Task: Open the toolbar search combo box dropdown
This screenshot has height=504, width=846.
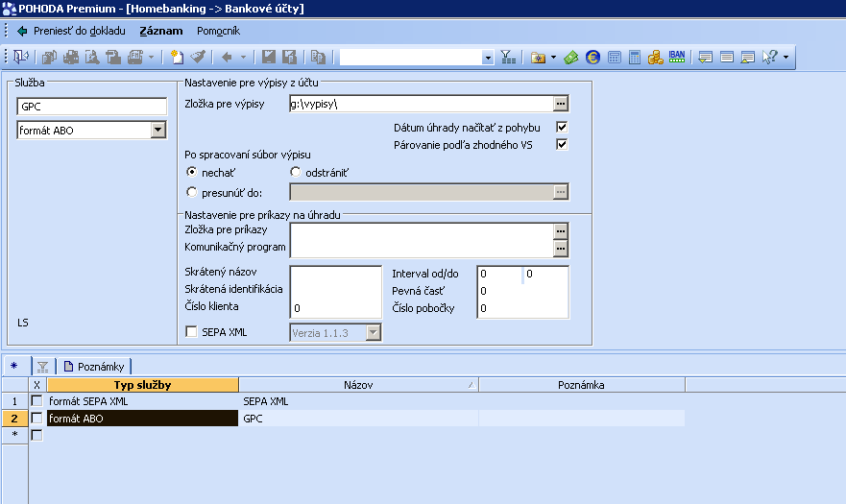Action: coord(488,58)
